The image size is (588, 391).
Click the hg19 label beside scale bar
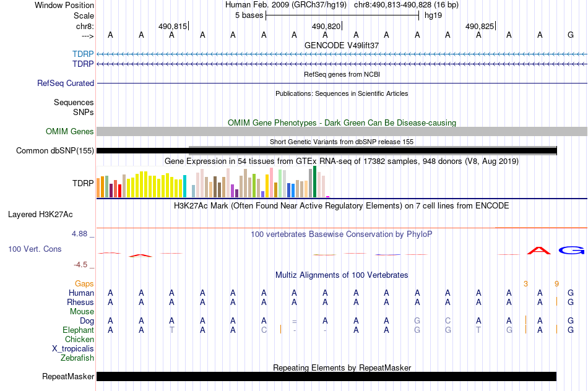pos(433,15)
